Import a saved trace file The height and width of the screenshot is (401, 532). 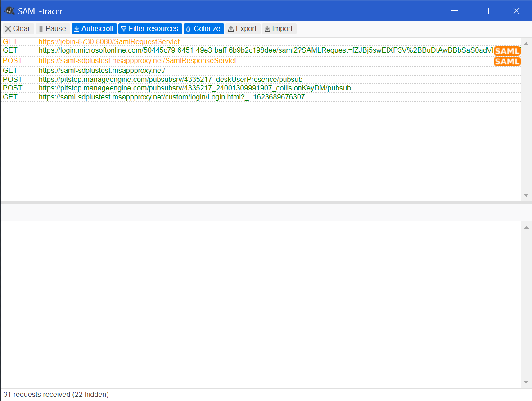click(x=279, y=29)
